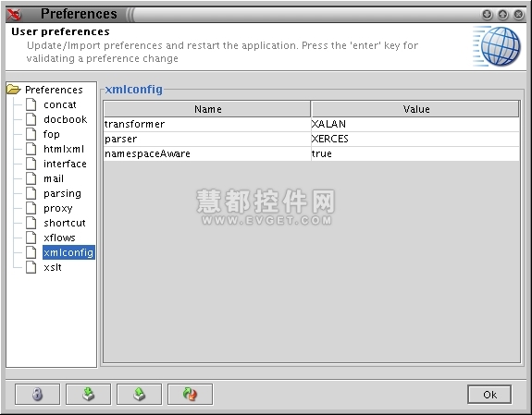Select the shortcut preferences node
532x415 pixels.
pyautogui.click(x=65, y=223)
